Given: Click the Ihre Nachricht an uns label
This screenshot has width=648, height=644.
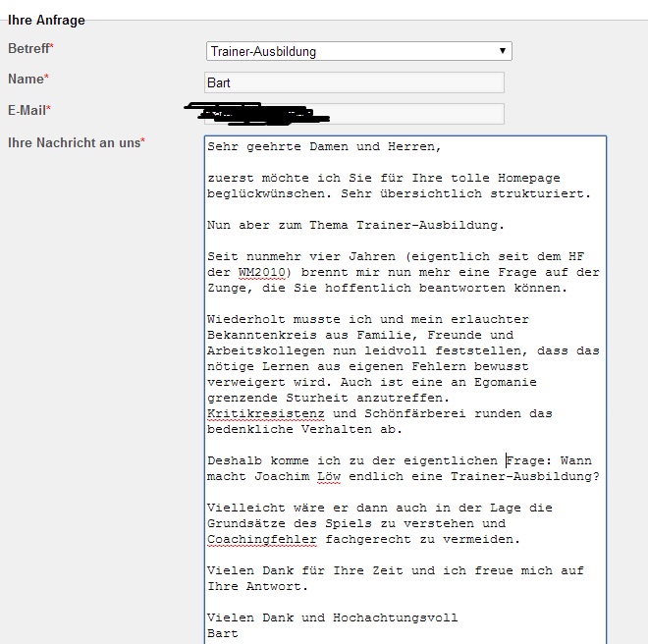Looking at the screenshot, I should 76,142.
